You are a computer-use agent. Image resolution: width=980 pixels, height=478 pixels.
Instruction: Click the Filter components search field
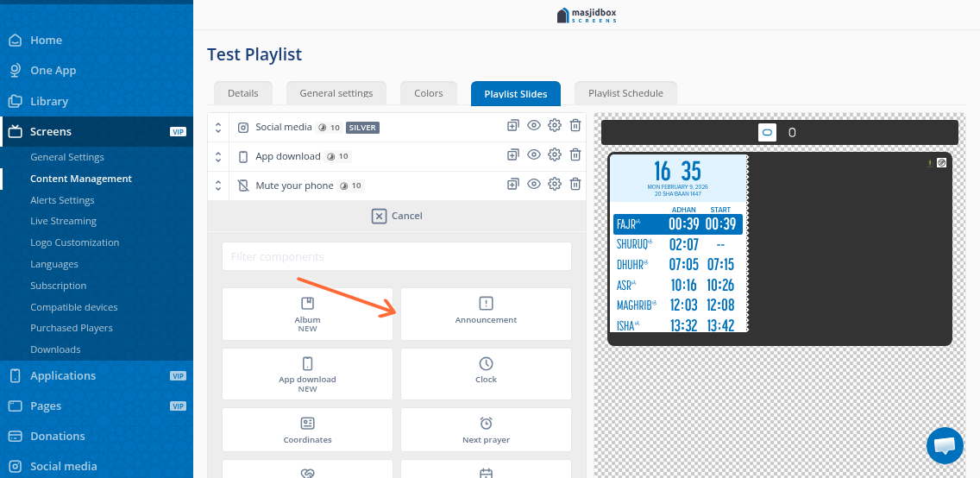[396, 256]
